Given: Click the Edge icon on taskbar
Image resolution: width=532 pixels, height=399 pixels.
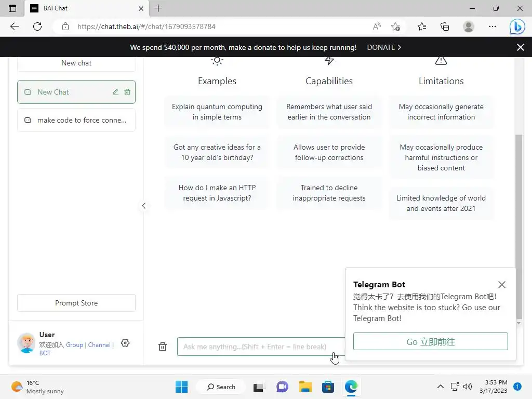Looking at the screenshot, I should point(351,387).
